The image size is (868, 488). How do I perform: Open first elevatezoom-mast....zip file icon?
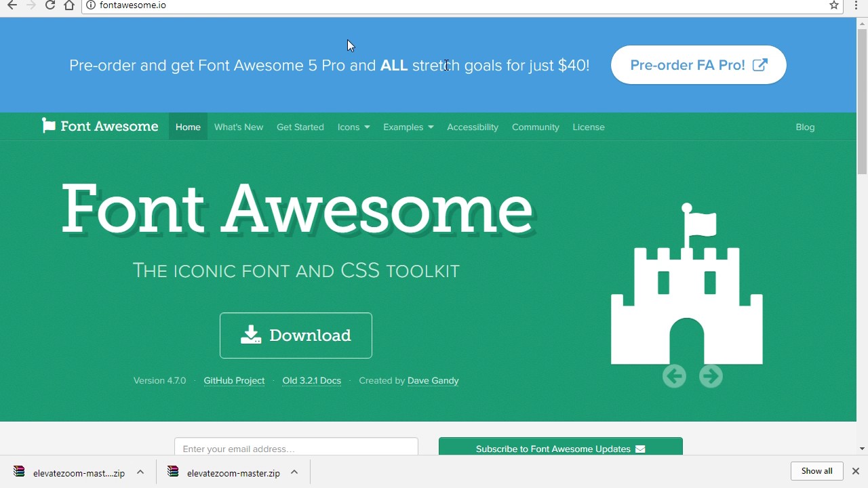point(19,472)
